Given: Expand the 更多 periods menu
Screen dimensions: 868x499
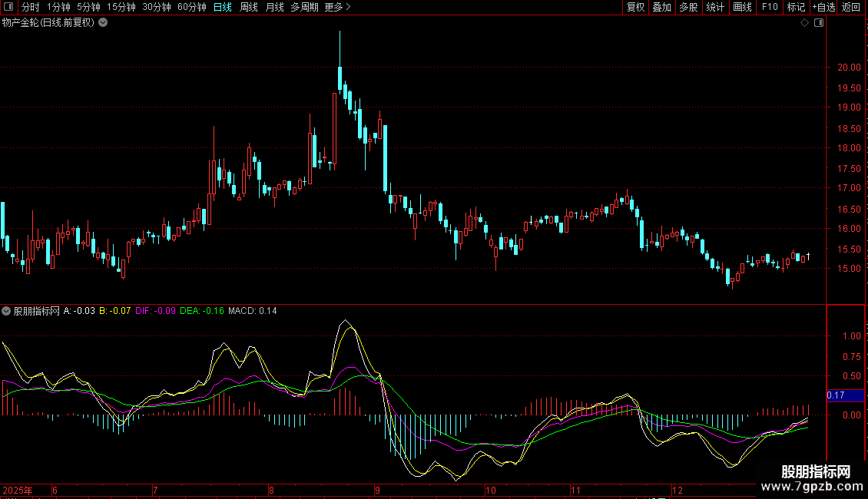Looking at the screenshot, I should [x=337, y=7].
